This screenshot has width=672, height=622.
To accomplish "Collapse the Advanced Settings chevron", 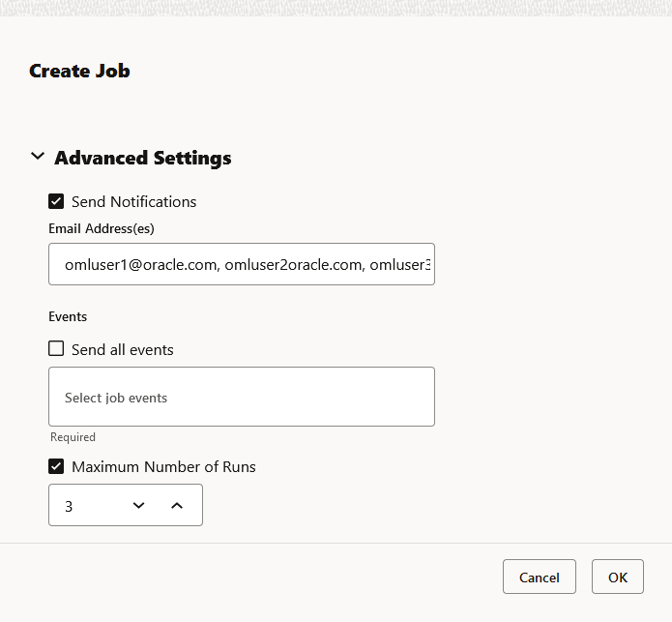I will click(x=38, y=157).
